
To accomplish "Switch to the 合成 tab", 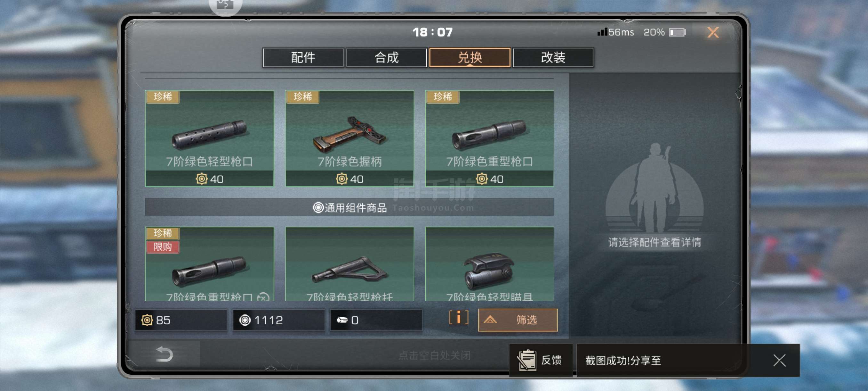I will pyautogui.click(x=386, y=57).
